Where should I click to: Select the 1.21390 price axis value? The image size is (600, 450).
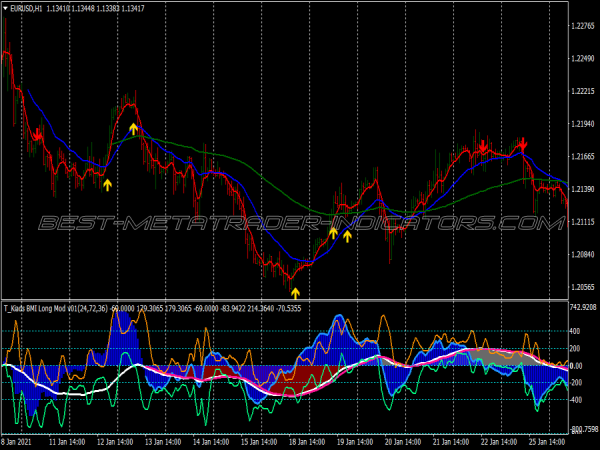point(583,189)
